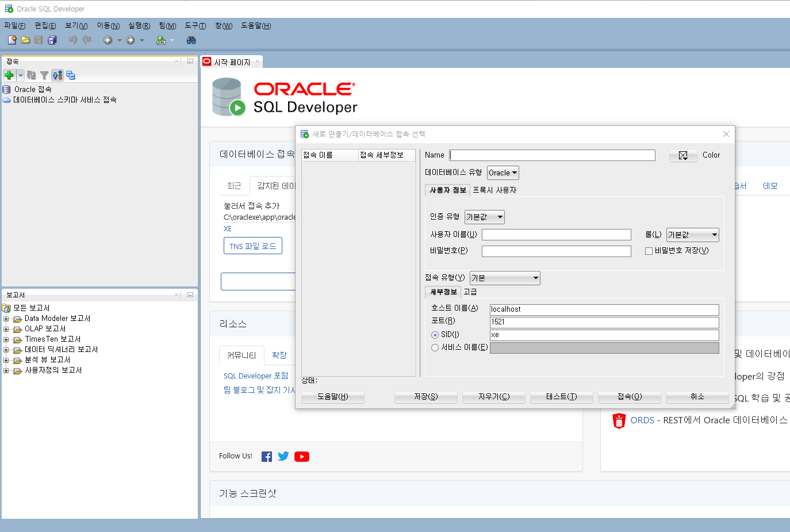Screen dimensions: 790x532
Task: Switch to the 프록시 사용자 tab
Action: pos(494,190)
